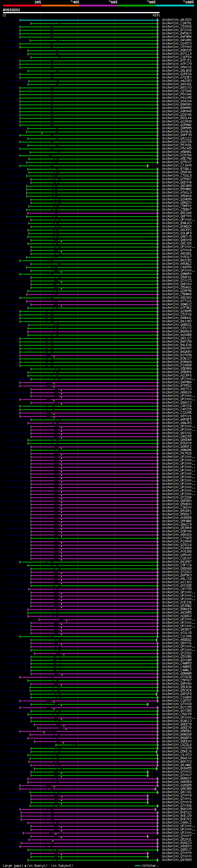Click hit UniRef100_C7JA05
Viewport: 197px width, 868px height.
[x=177, y=165]
